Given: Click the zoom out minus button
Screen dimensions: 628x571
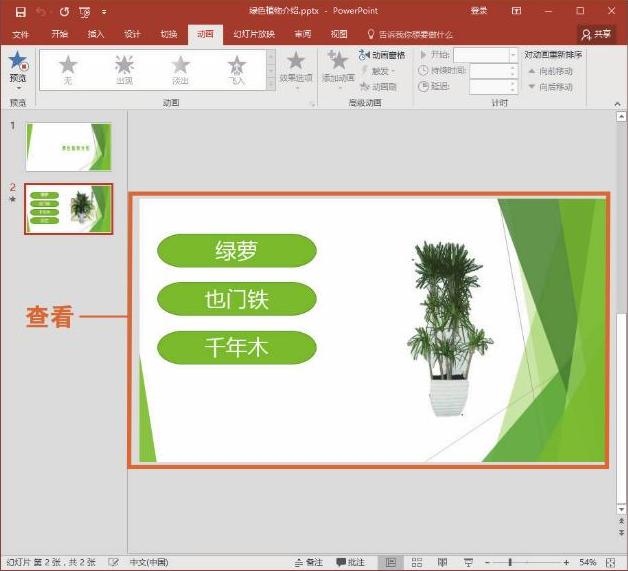Looking at the screenshot, I should pyautogui.click(x=487, y=563).
